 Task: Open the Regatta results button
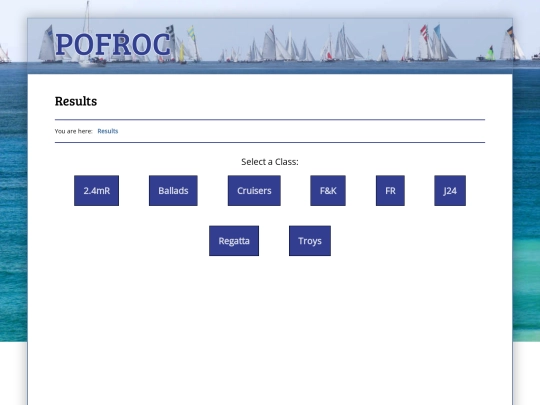[x=234, y=241]
